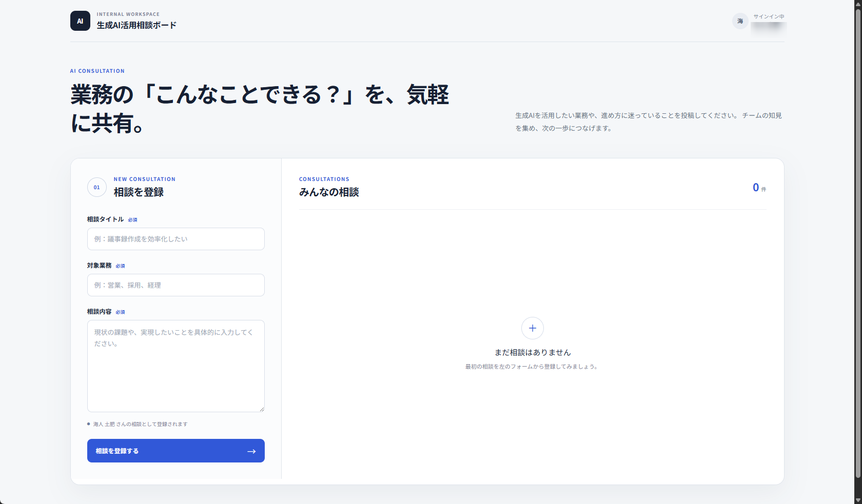Click the 0 件 consultation counter
The height and width of the screenshot is (504, 862).
[759, 188]
